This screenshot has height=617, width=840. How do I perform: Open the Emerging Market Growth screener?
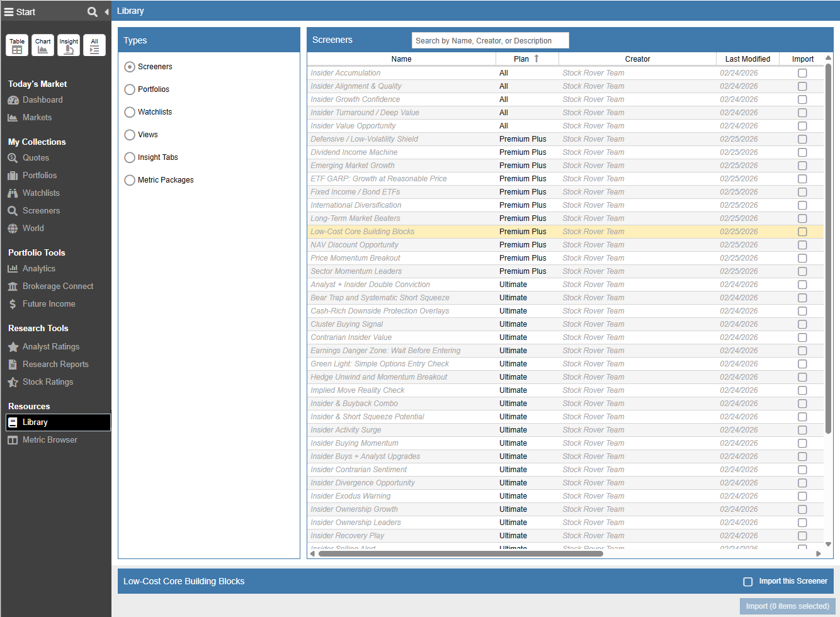(x=353, y=166)
